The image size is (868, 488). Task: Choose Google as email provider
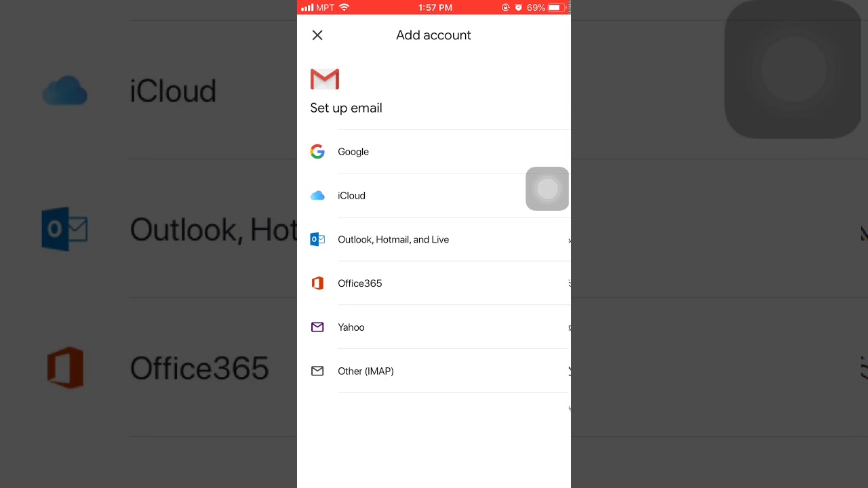point(434,152)
